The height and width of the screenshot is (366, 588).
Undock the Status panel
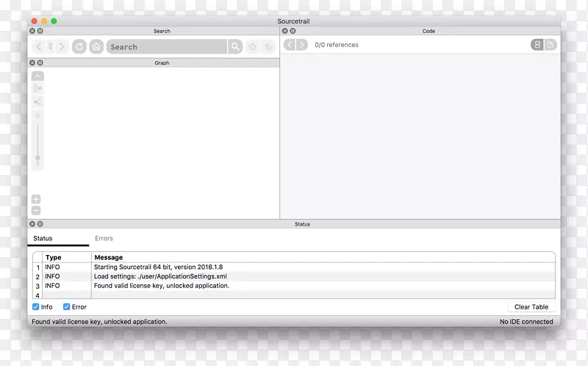pos(40,224)
